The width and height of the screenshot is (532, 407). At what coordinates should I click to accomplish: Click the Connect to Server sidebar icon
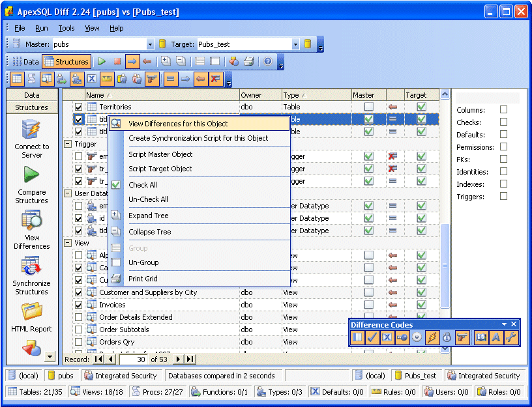tap(31, 130)
